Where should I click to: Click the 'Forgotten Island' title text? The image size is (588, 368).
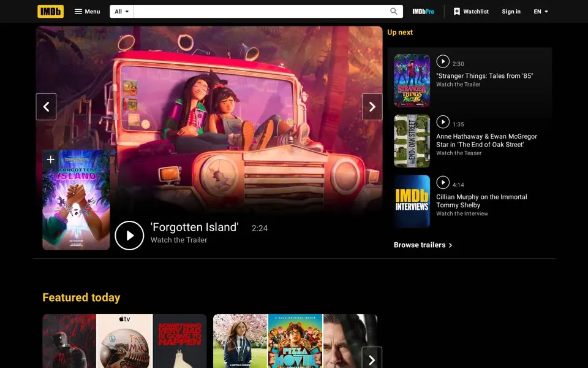click(x=194, y=227)
